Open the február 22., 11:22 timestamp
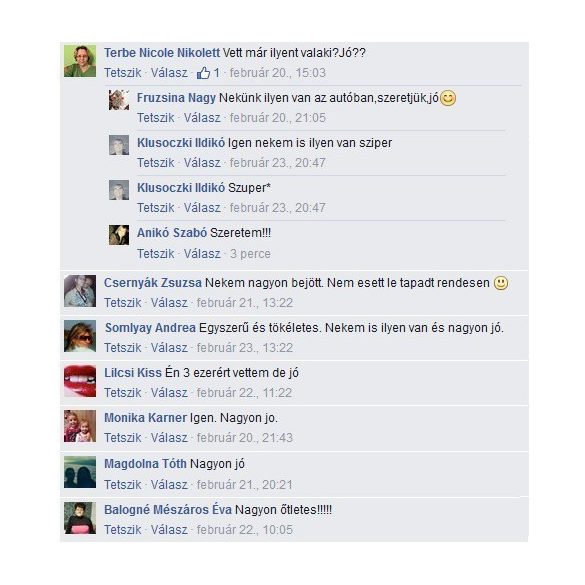This screenshot has height=585, width=585. tap(244, 393)
